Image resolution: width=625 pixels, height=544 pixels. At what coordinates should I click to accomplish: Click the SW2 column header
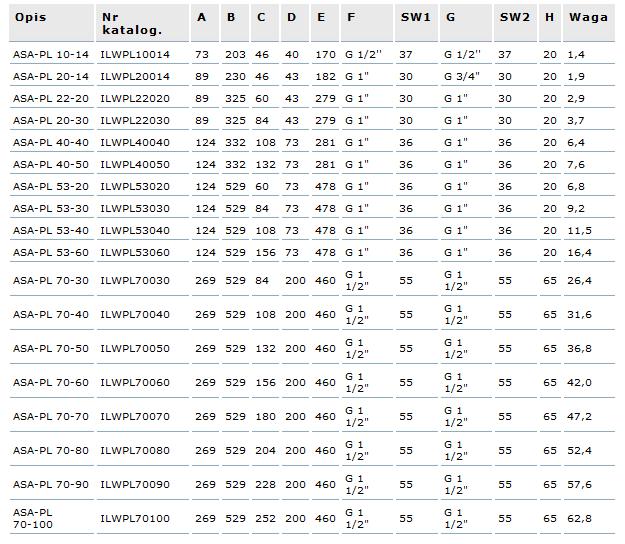point(515,17)
